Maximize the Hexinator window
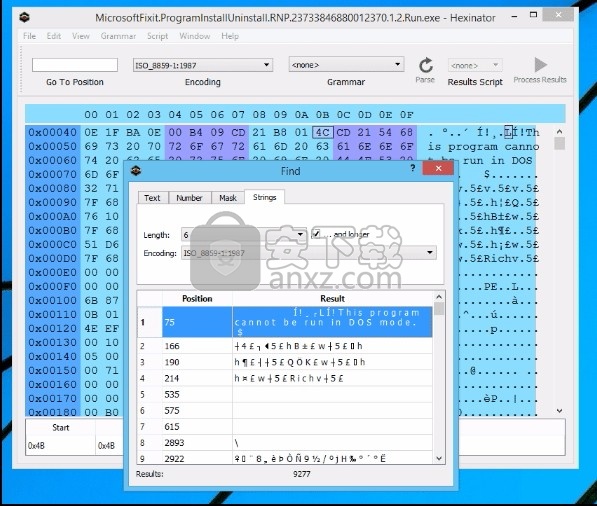This screenshot has height=506, width=597. [x=533, y=15]
